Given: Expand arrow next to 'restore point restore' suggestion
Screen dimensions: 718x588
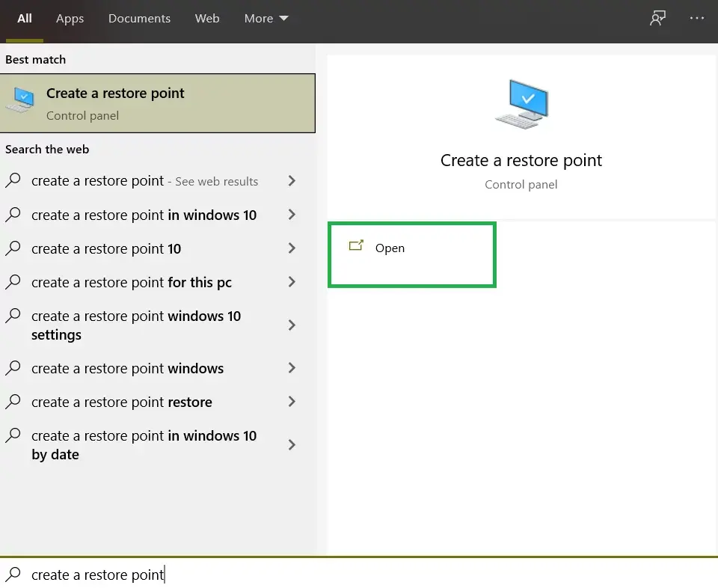Looking at the screenshot, I should pos(292,402).
